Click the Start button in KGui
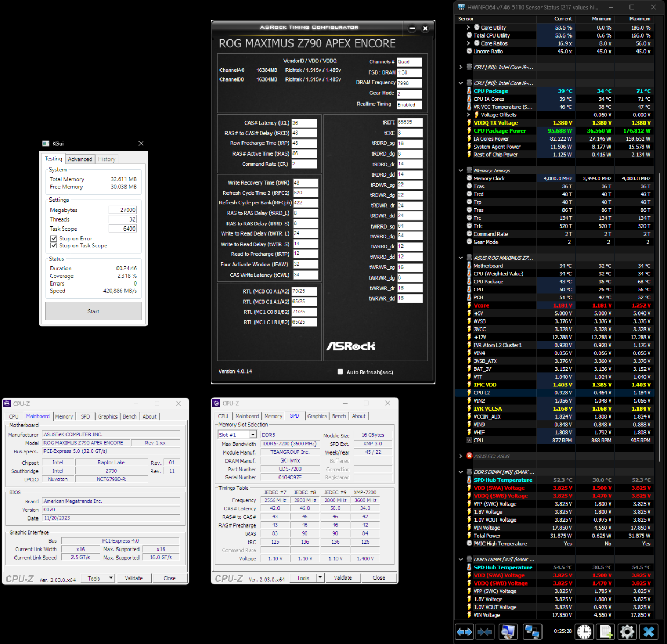This screenshot has height=644, width=667. coord(93,311)
